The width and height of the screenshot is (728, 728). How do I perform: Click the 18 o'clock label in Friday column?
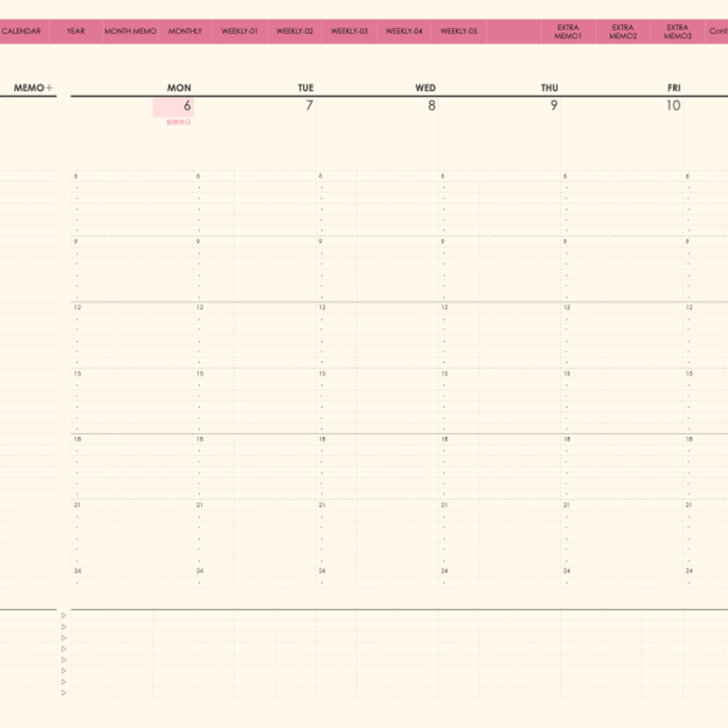(x=567, y=439)
